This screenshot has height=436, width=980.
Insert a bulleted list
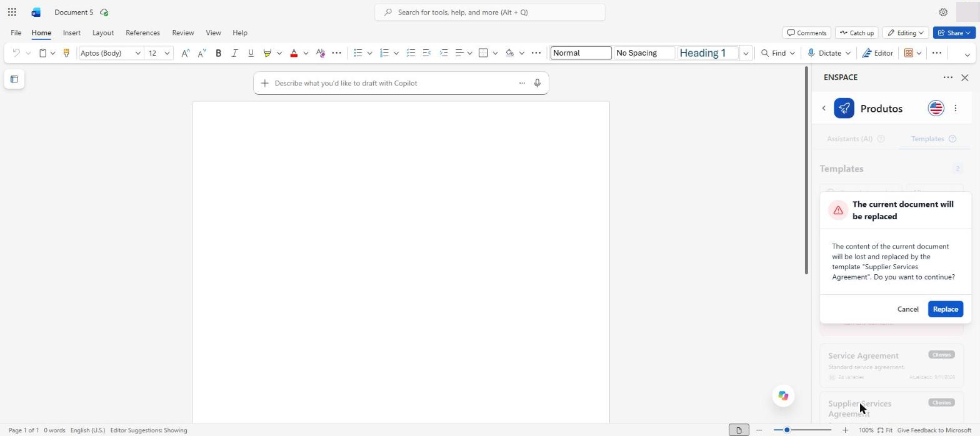(357, 53)
